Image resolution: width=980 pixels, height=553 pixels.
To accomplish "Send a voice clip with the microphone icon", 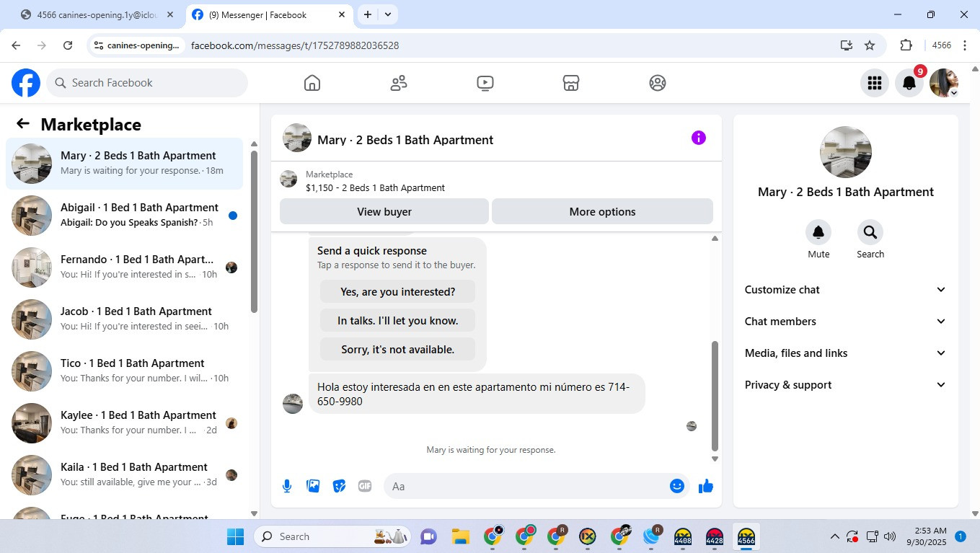I will coord(287,486).
